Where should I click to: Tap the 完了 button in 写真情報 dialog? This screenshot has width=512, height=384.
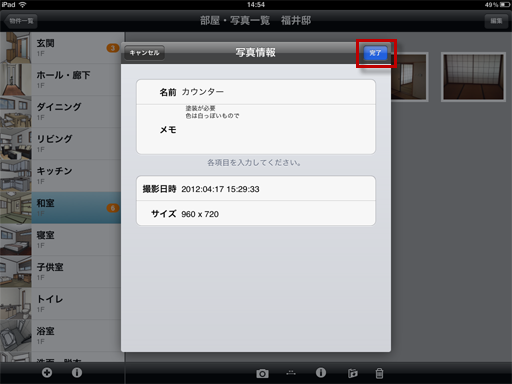click(x=376, y=53)
